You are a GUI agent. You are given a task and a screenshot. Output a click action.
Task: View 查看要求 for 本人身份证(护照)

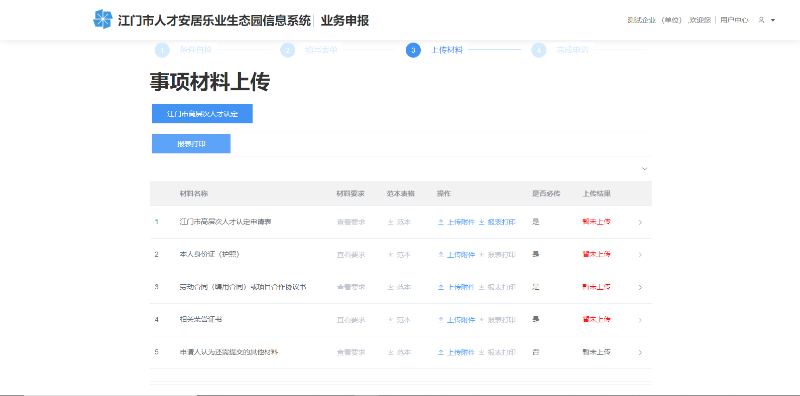tap(351, 255)
